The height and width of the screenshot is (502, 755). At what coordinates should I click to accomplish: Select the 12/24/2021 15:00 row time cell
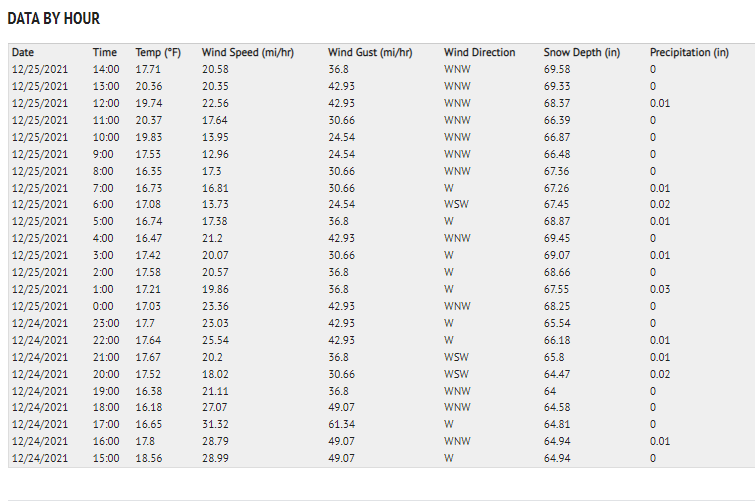point(106,458)
